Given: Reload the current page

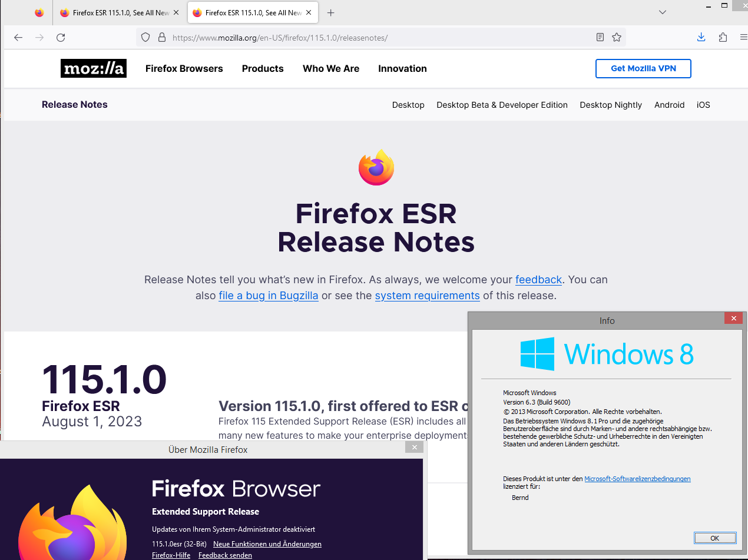Looking at the screenshot, I should point(61,38).
